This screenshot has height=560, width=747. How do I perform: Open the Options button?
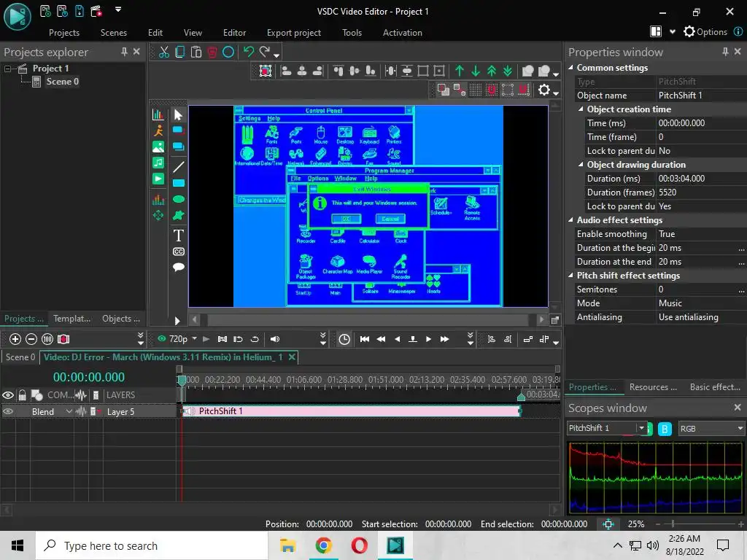coord(705,32)
